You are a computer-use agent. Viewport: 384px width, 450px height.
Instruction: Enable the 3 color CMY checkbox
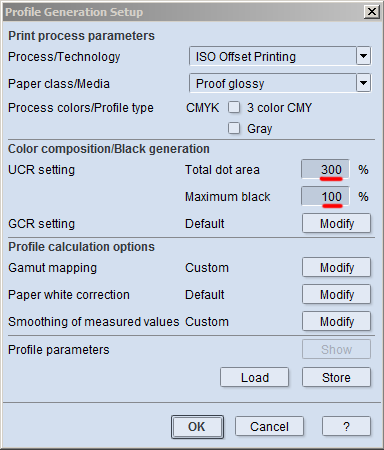coord(234,107)
